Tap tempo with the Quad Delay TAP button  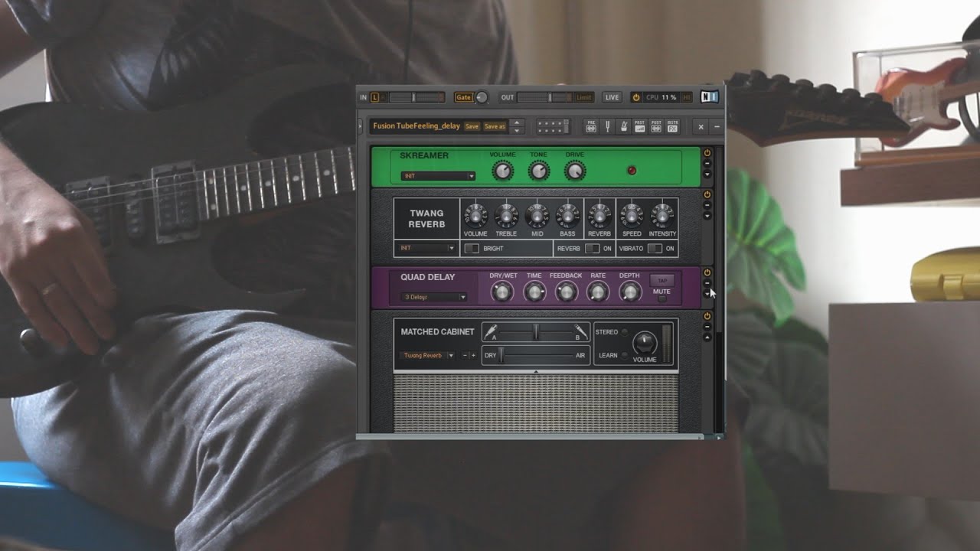point(662,280)
